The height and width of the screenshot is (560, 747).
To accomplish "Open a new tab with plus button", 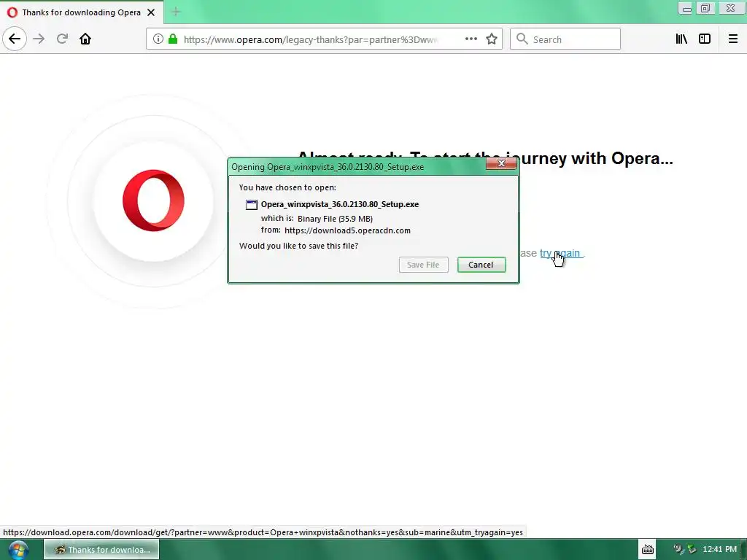I will (176, 12).
